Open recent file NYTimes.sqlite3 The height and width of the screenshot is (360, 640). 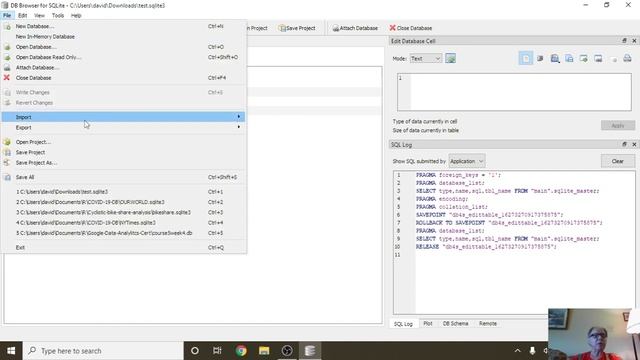pos(123,223)
